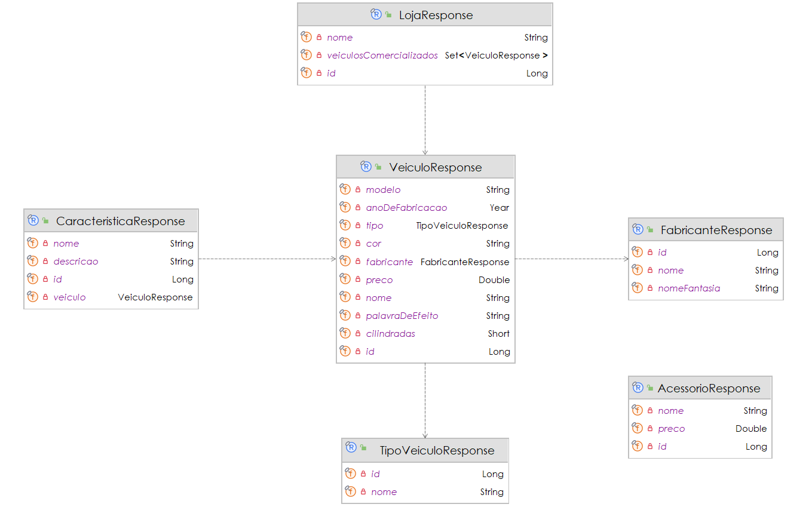Click the id field in AcessorioResponse
The image size is (812, 507).
point(662,447)
